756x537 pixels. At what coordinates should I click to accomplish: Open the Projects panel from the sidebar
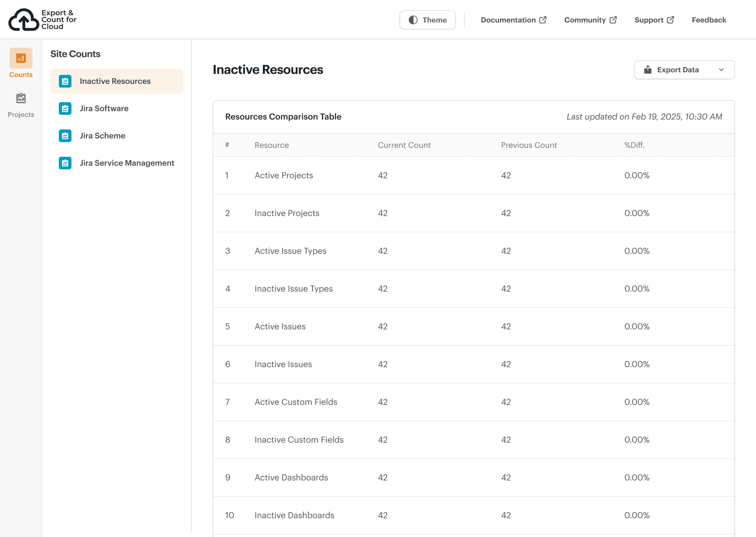coord(21,98)
